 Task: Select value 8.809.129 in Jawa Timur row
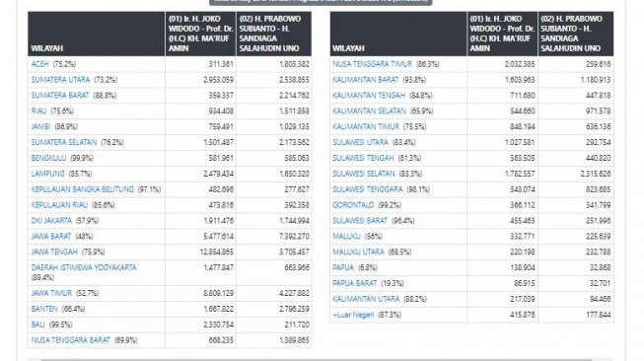point(219,293)
